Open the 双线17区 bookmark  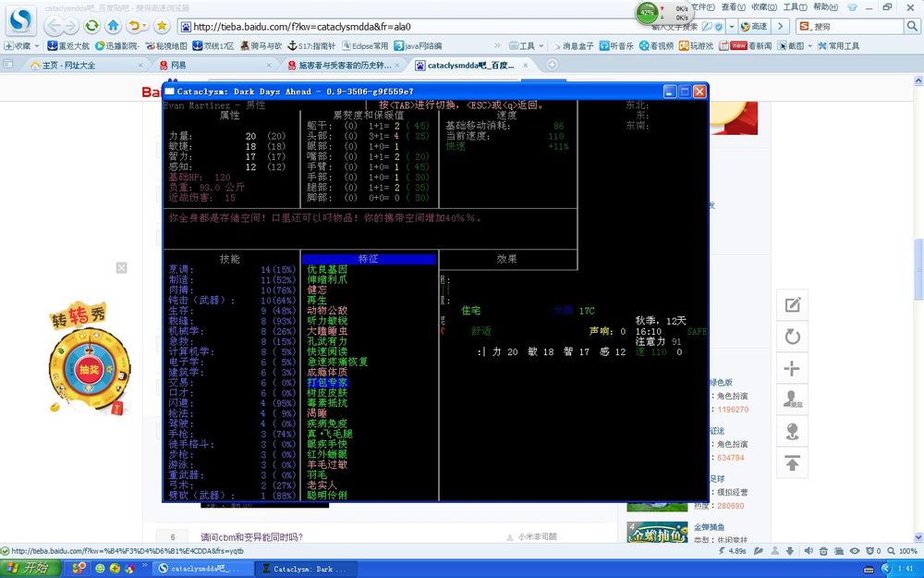(213, 45)
